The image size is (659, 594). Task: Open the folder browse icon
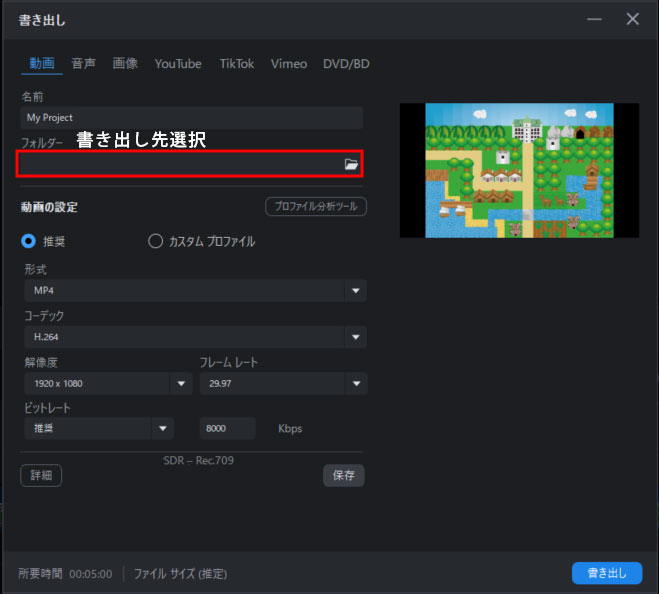(x=351, y=164)
